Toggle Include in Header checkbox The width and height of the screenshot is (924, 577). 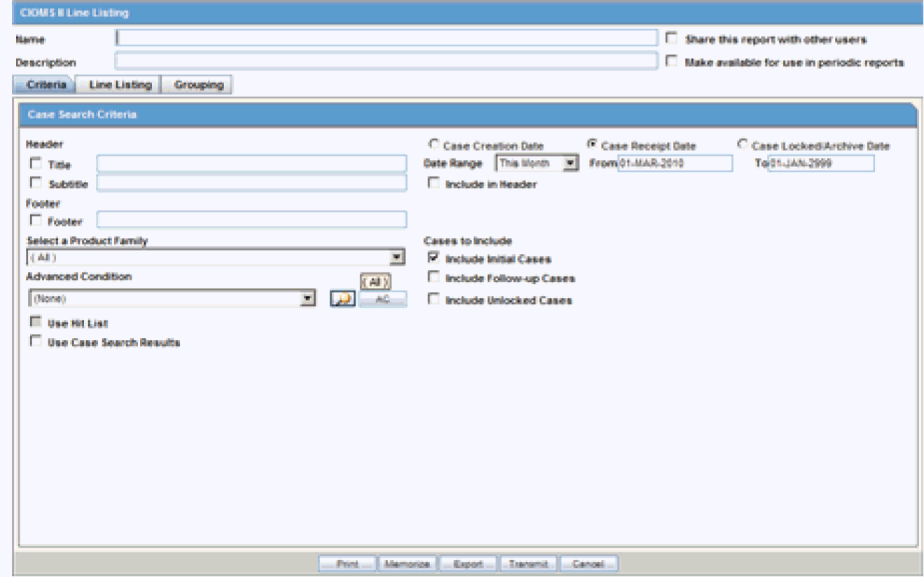(x=434, y=184)
